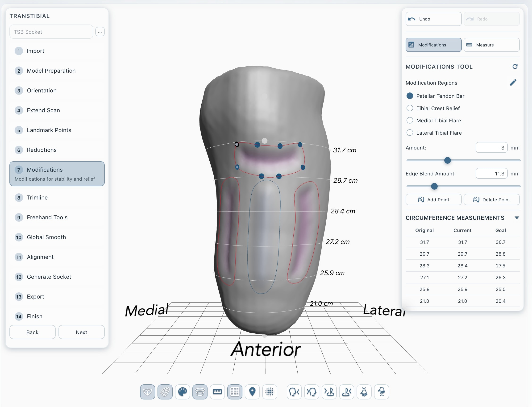The image size is (532, 407).
Task: Click the Goal value 30.7 in the table
Action: click(x=500, y=242)
